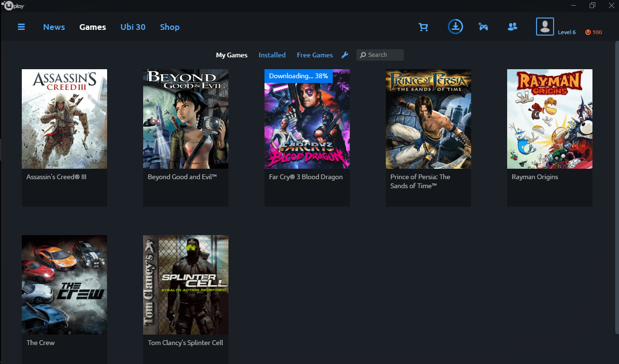
Task: Open the hamburger menu
Action: click(21, 27)
